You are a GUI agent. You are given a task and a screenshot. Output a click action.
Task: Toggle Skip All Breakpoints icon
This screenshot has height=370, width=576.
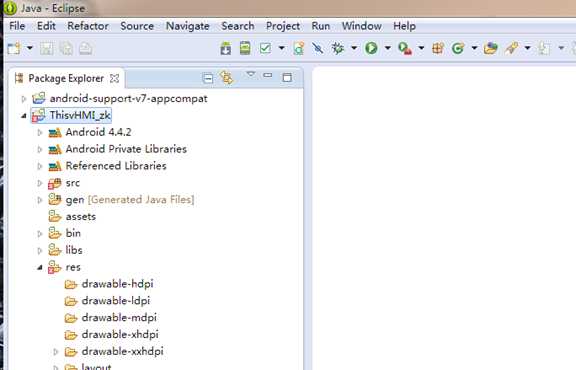point(318,48)
